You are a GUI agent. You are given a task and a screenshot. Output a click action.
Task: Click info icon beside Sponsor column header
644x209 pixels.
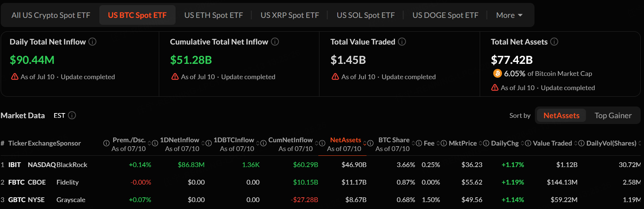coord(106,143)
